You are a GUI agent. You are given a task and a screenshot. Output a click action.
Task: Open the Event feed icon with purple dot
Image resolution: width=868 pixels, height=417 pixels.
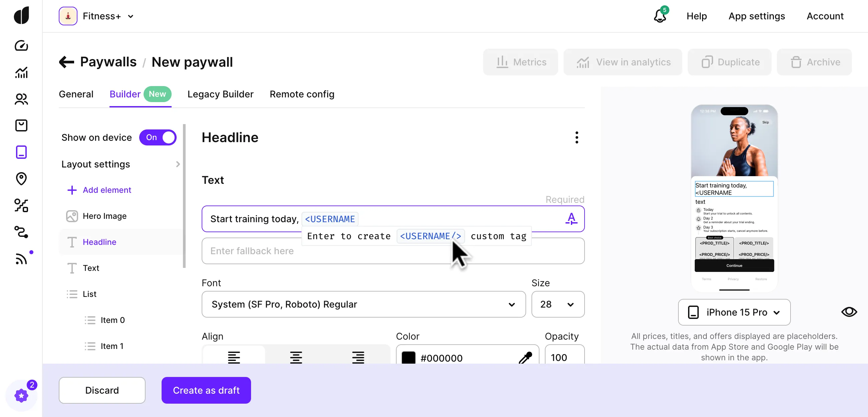click(x=21, y=259)
